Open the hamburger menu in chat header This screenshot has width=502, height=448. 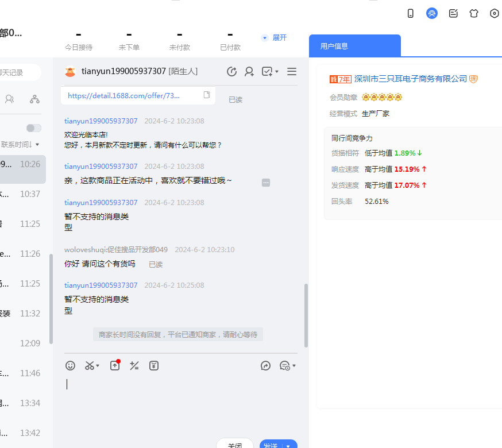(x=292, y=71)
